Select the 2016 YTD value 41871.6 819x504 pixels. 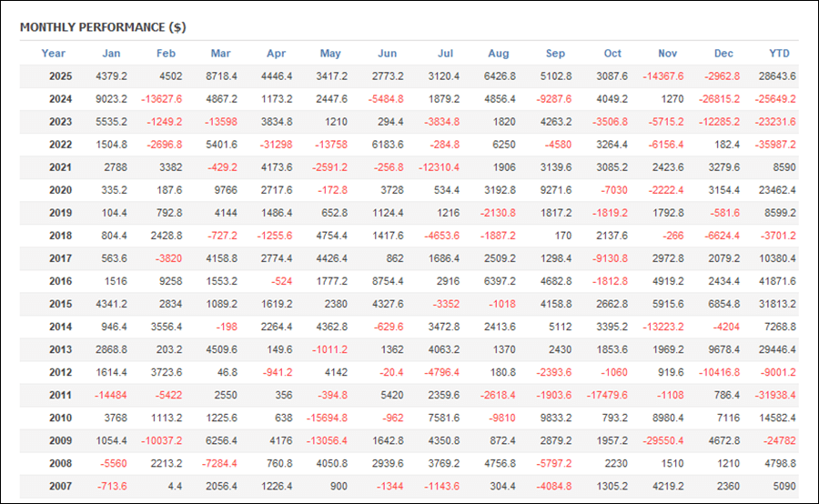(776, 281)
